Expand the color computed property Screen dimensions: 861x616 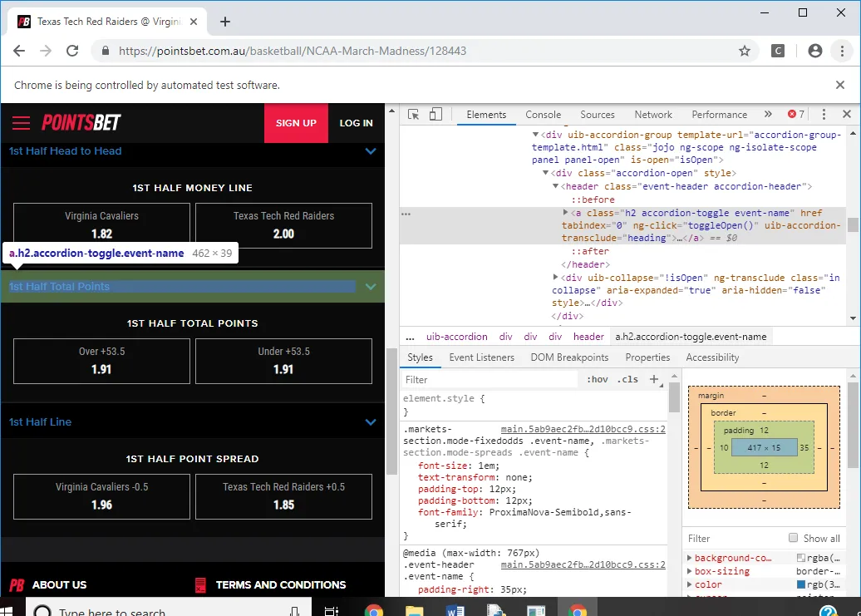point(690,584)
